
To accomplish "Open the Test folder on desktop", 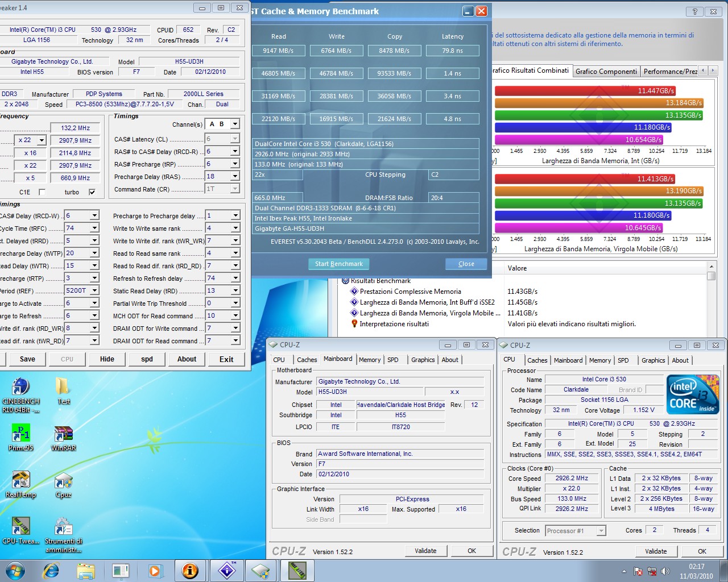I will pos(64,391).
